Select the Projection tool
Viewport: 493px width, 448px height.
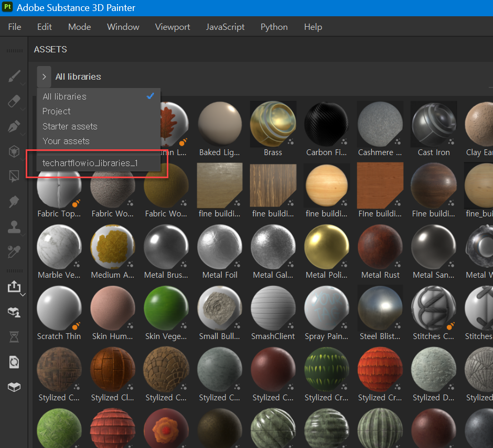point(14,126)
